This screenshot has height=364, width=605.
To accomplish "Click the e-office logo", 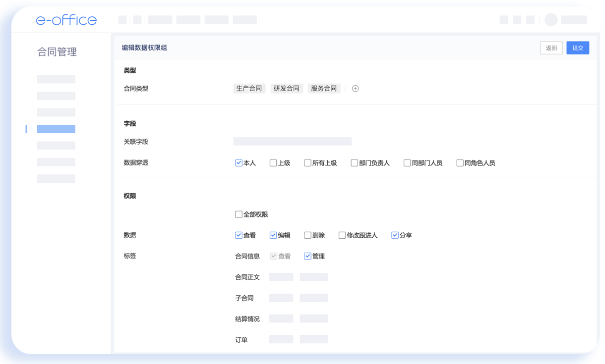I will (66, 20).
